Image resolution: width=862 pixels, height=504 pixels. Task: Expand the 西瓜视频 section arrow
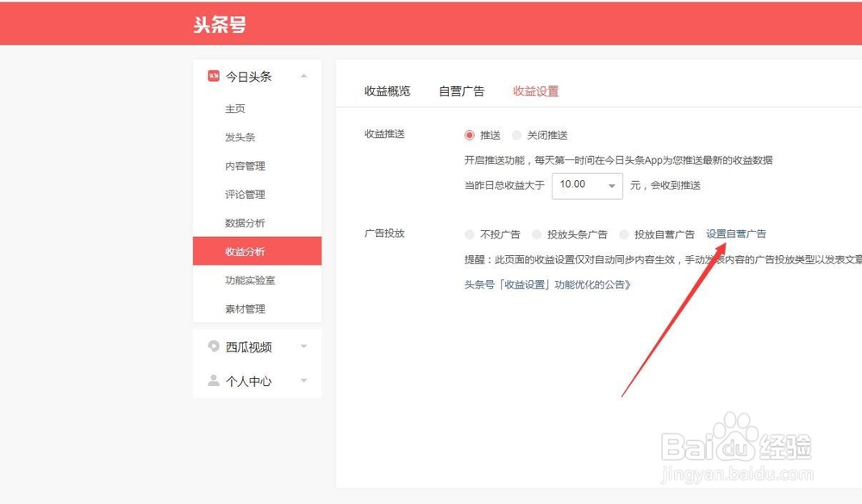(303, 346)
